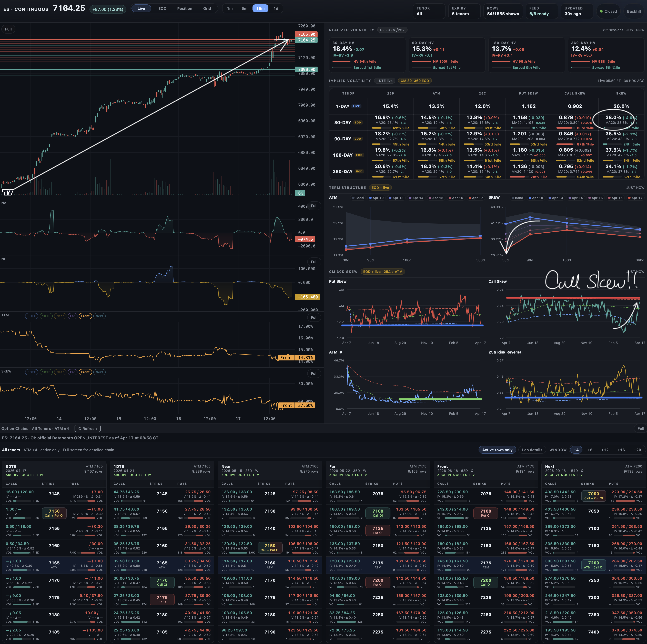Select the 5m timeframe tab
The width and height of the screenshot is (647, 644).
(245, 8)
